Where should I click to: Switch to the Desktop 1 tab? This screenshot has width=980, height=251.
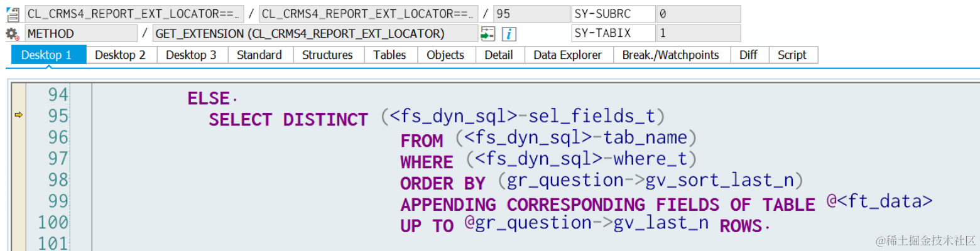point(48,55)
